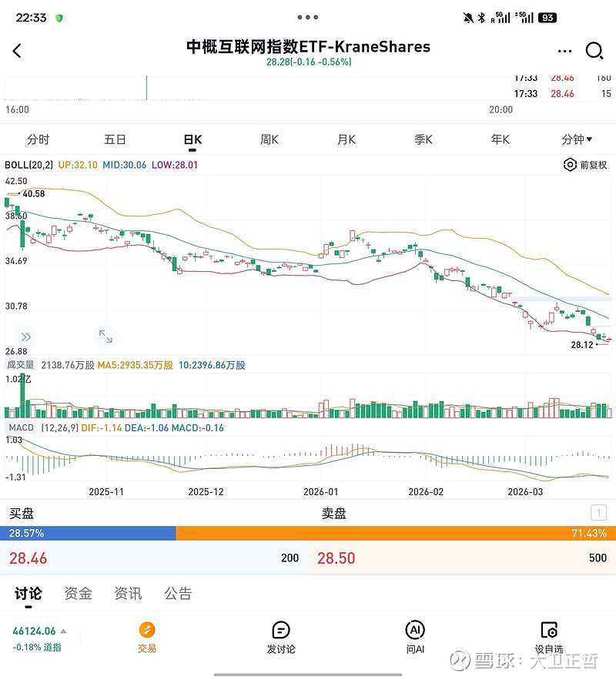Viewport: 616px width, 680px height.
Task: Tap the MID:30.06 Bollinger value
Action: [x=125, y=165]
